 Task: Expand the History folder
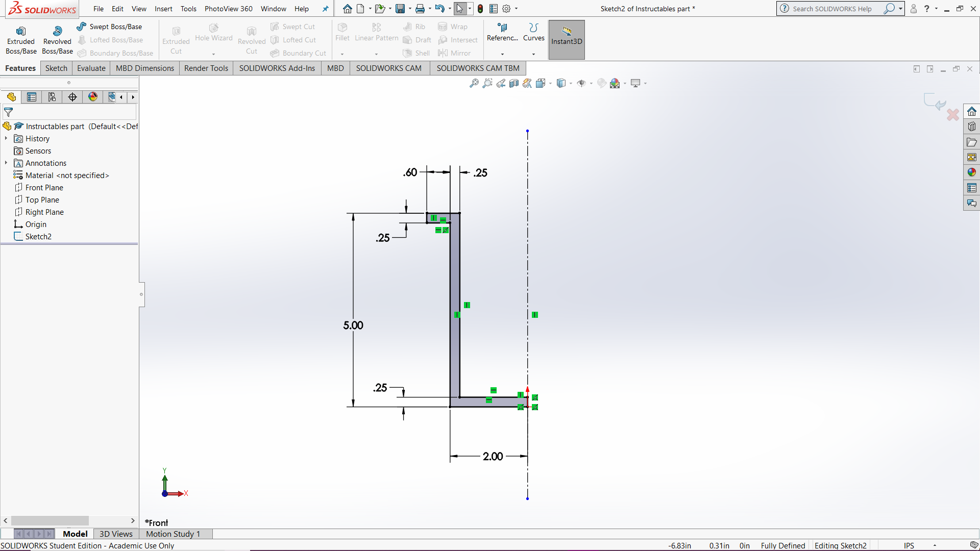click(5, 138)
